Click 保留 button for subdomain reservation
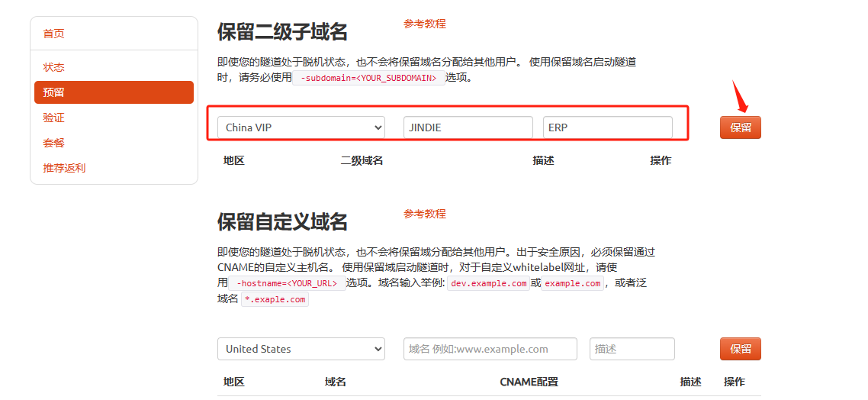The height and width of the screenshot is (400, 868). [741, 127]
